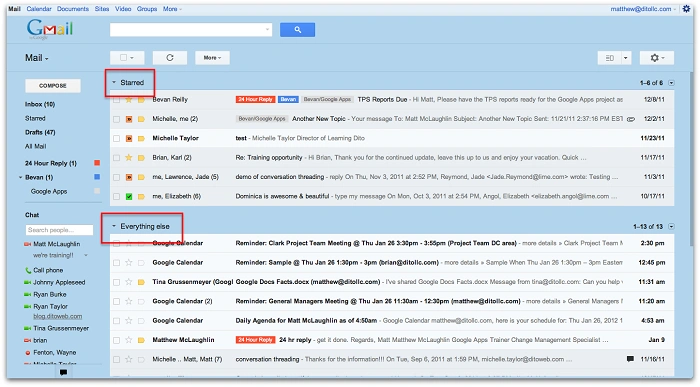This screenshot has height=387, width=700.
Task: Open Inbox (10) in the sidebar
Action: point(40,104)
